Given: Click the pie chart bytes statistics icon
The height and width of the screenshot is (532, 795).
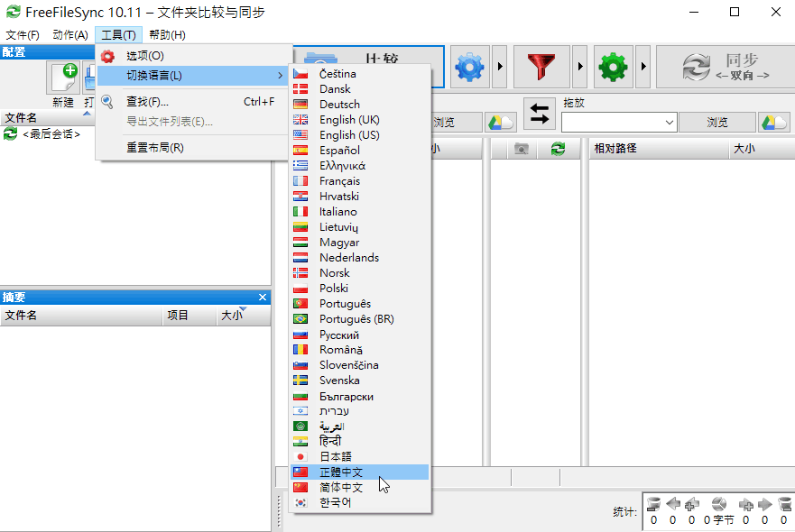Looking at the screenshot, I should coord(718,504).
